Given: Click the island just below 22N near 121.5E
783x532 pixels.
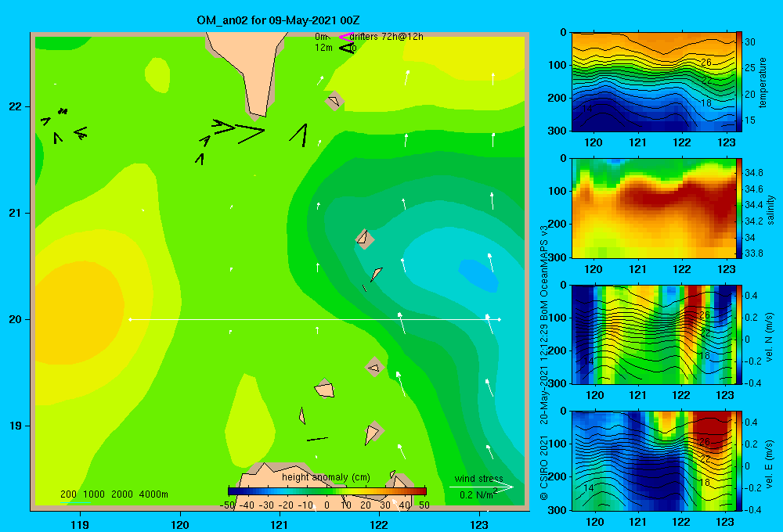Looking at the screenshot, I should click(x=334, y=101).
